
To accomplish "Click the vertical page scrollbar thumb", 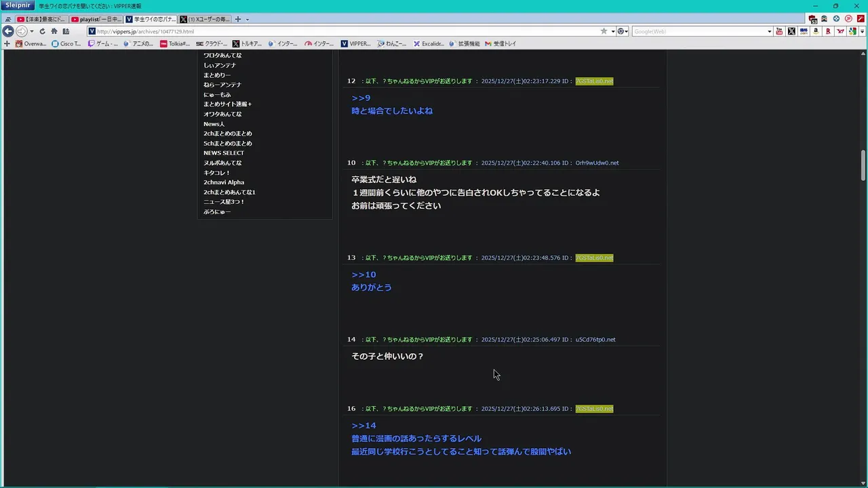I will 863,165.
